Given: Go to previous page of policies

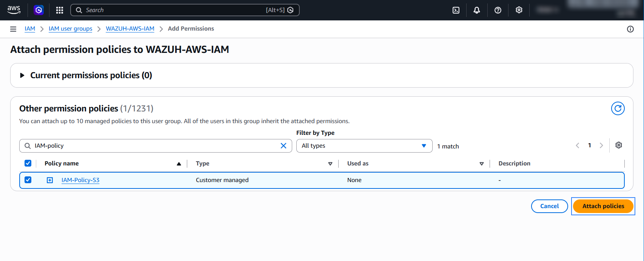Looking at the screenshot, I should 578,145.
